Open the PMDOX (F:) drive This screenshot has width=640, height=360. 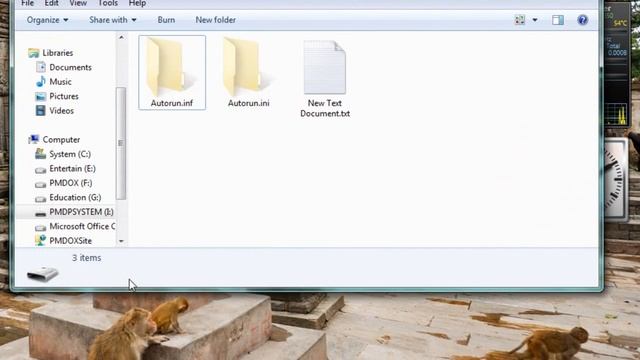click(x=71, y=183)
